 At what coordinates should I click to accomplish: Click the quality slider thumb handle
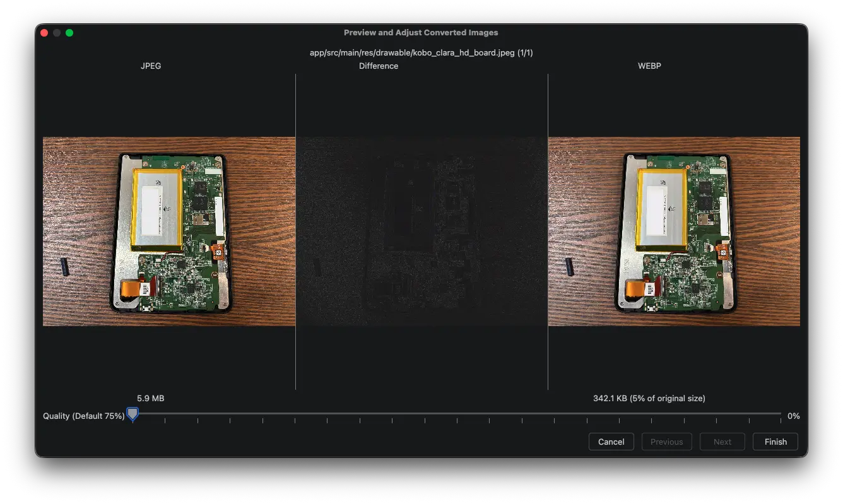tap(133, 414)
